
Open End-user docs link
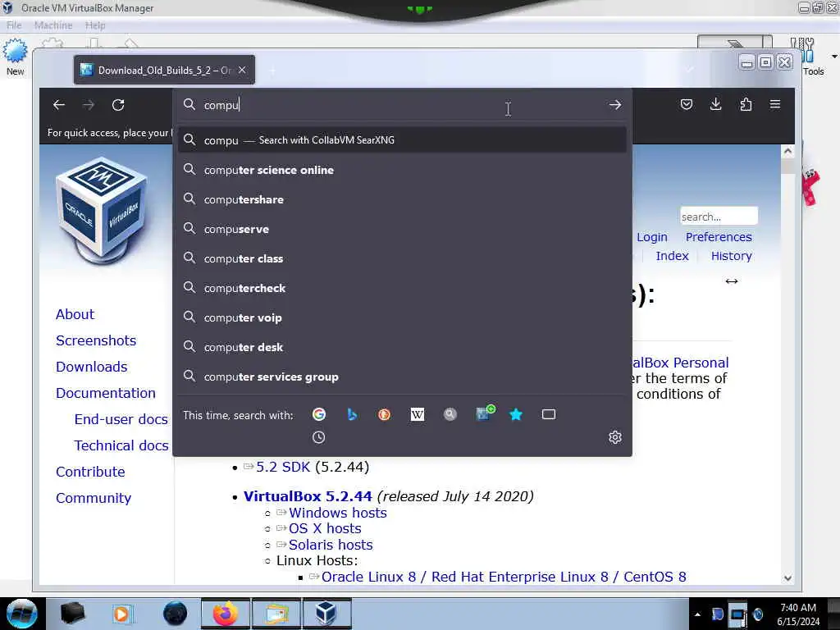pyautogui.click(x=121, y=419)
